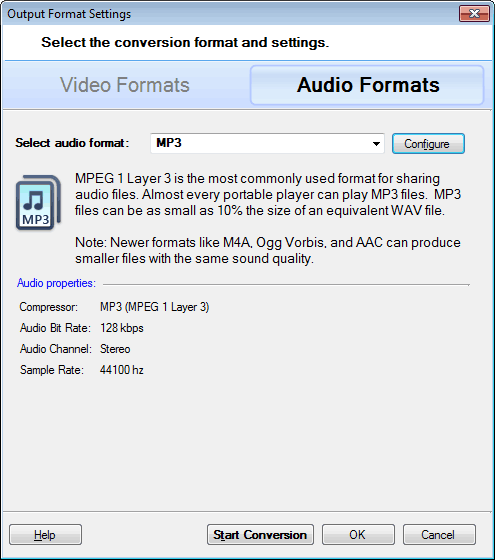Switch to the Video Formats tab
Image resolution: width=495 pixels, height=560 pixels.
(x=125, y=85)
